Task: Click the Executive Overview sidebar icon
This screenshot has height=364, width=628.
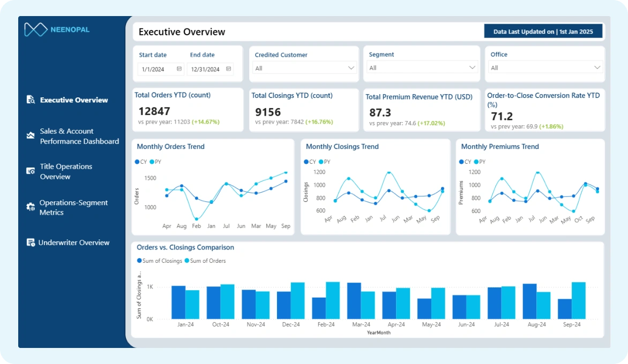Action: [x=31, y=100]
